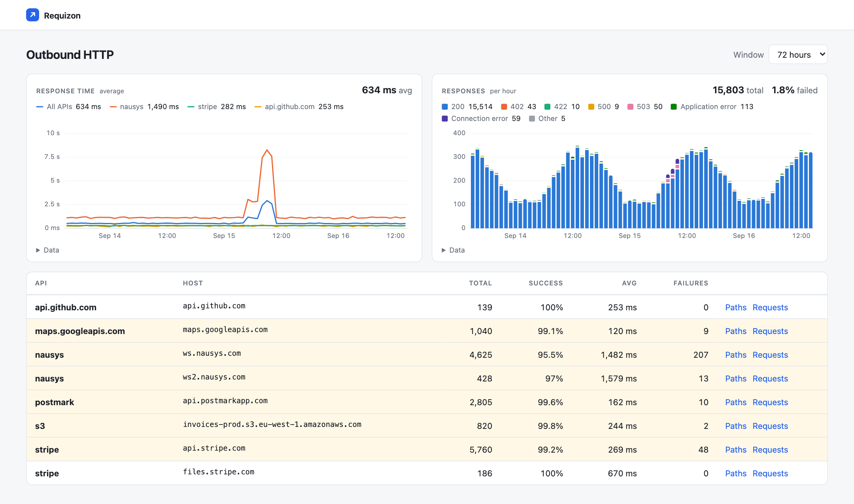
Task: Open the Window 72 hours dropdown
Action: tap(798, 55)
